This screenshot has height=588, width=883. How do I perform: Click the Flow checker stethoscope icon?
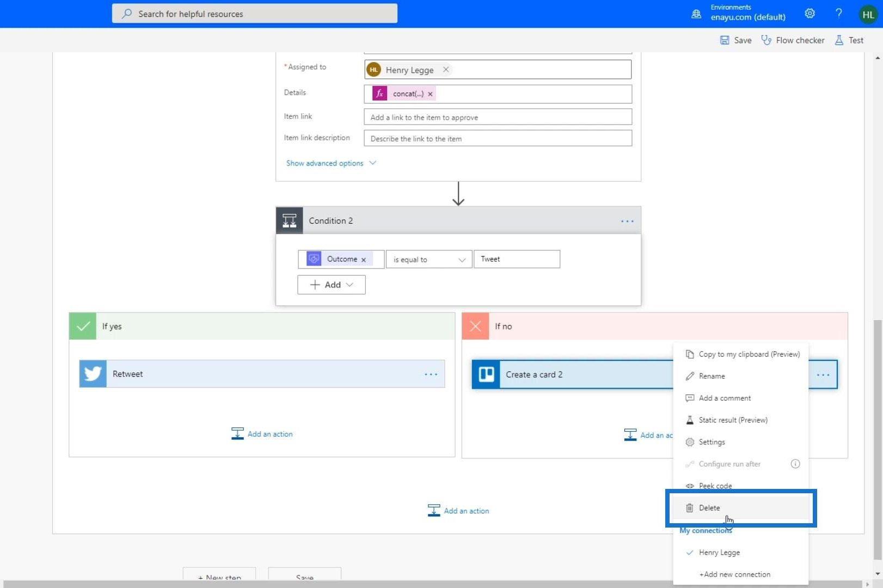[x=767, y=40]
